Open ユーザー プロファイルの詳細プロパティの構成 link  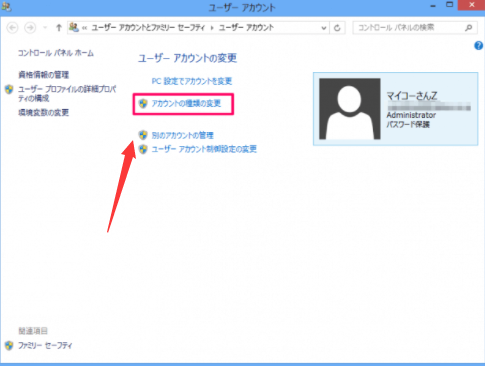pyautogui.click(x=67, y=94)
